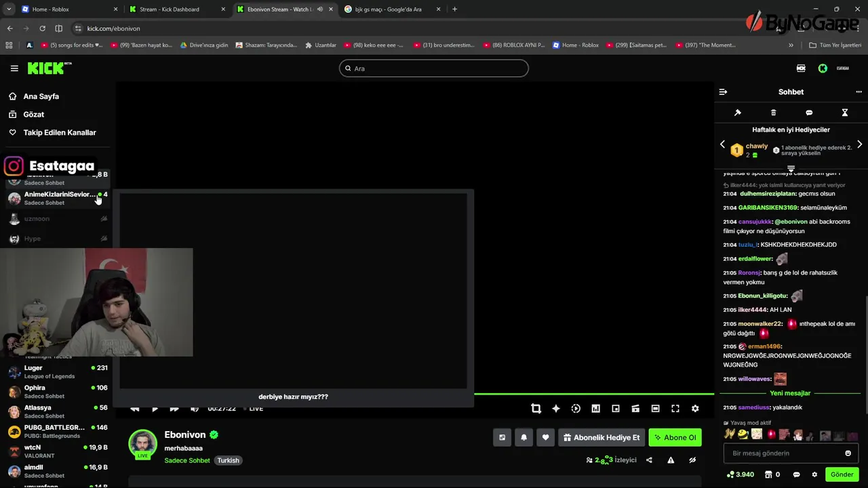The image size is (868, 488).
Task: Click the Turkish language tag
Action: [x=228, y=461]
